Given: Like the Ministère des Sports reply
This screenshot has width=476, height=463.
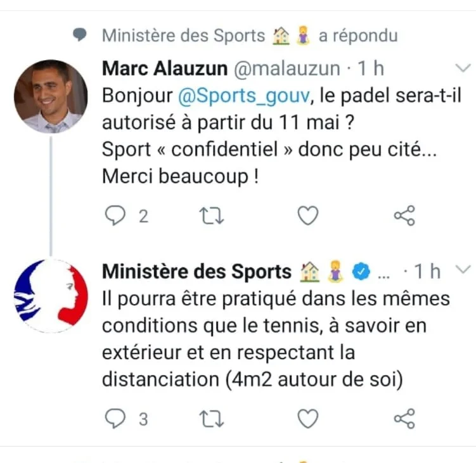Looking at the screenshot, I should click(308, 419).
